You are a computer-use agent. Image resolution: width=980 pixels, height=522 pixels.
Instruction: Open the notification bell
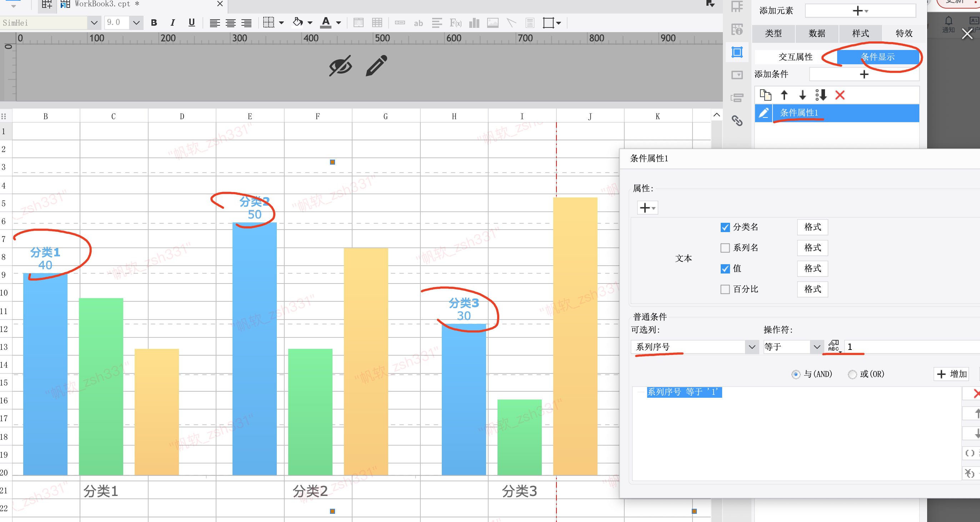coord(949,21)
